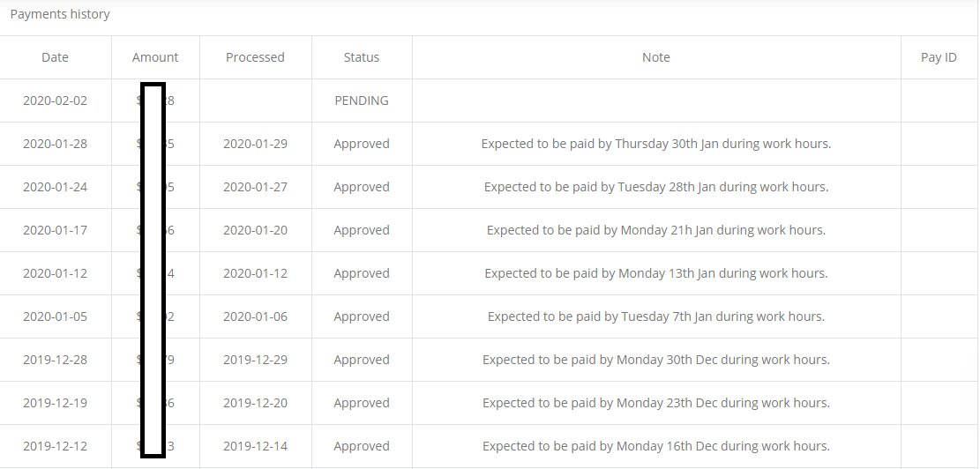Select the PENDING status cell
Image resolution: width=980 pixels, height=469 pixels.
coord(362,100)
